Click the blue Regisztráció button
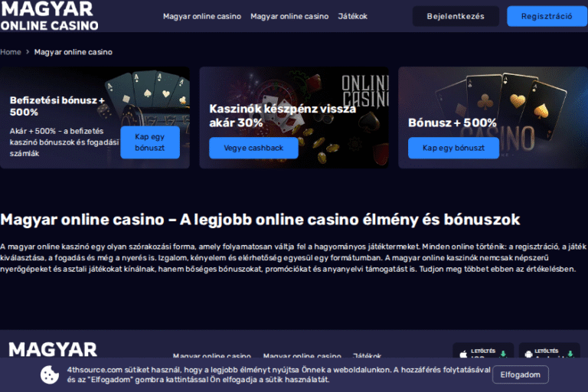Image resolution: width=588 pixels, height=392 pixels. (547, 16)
